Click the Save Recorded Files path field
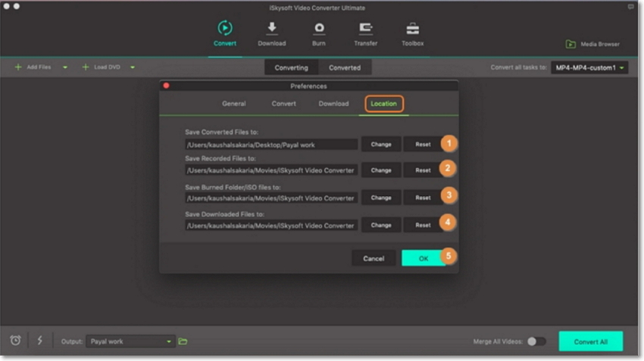This screenshot has width=644, height=361. pyautogui.click(x=271, y=170)
